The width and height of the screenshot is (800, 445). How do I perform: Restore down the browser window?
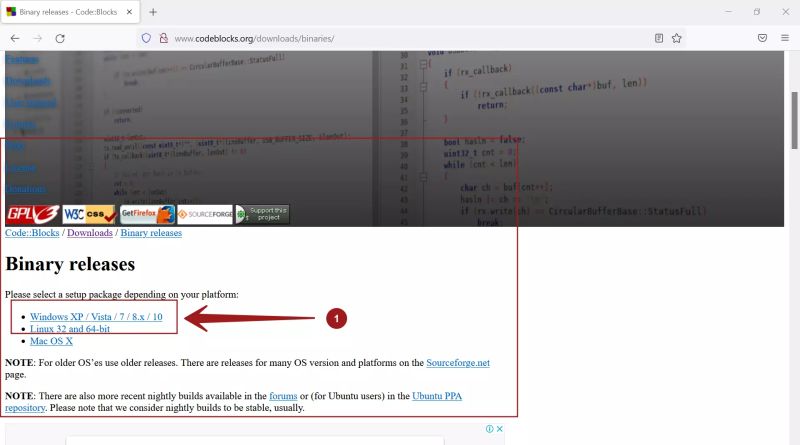coord(757,12)
